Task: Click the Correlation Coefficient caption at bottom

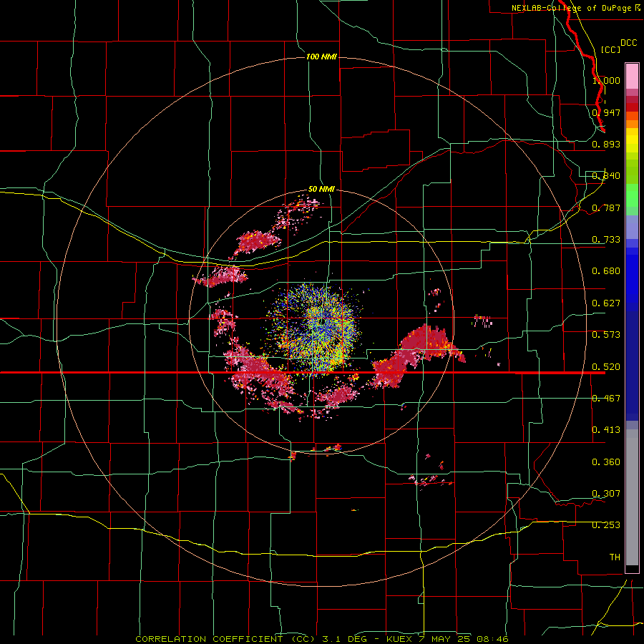Action: pos(322,639)
